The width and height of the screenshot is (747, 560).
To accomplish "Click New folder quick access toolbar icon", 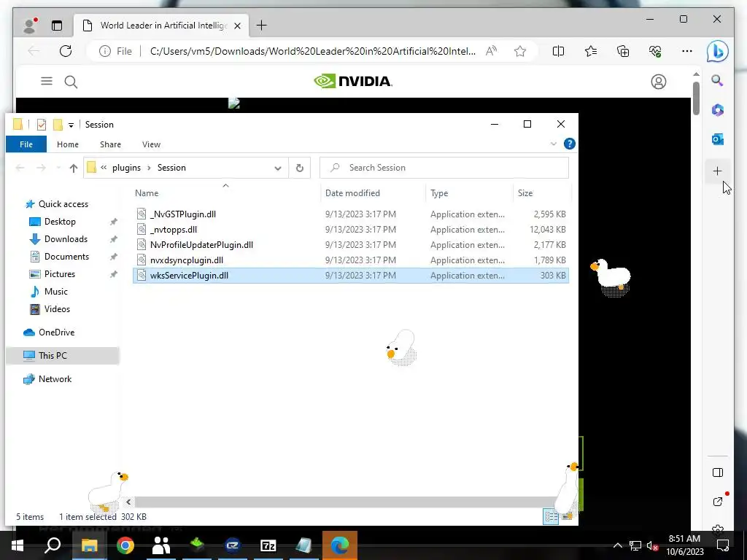I will tap(58, 125).
